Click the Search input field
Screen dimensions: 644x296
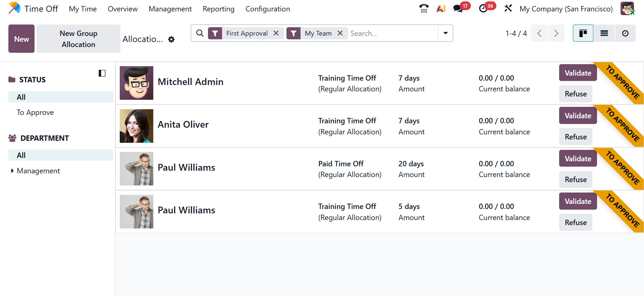392,33
